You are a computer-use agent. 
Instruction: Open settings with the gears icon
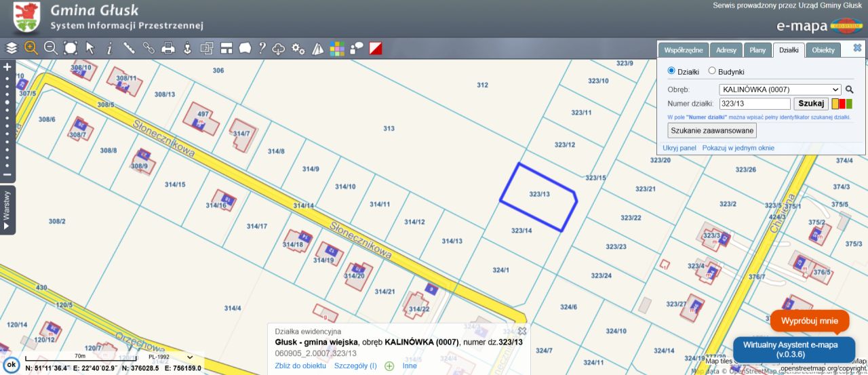click(x=298, y=48)
